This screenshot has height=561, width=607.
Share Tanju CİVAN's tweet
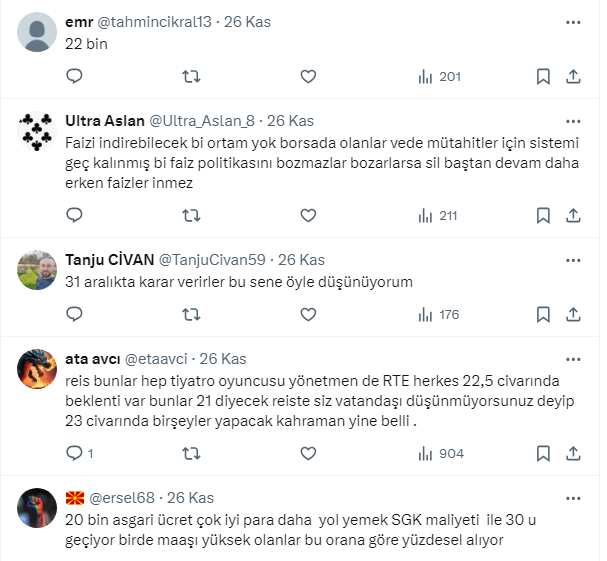(574, 314)
